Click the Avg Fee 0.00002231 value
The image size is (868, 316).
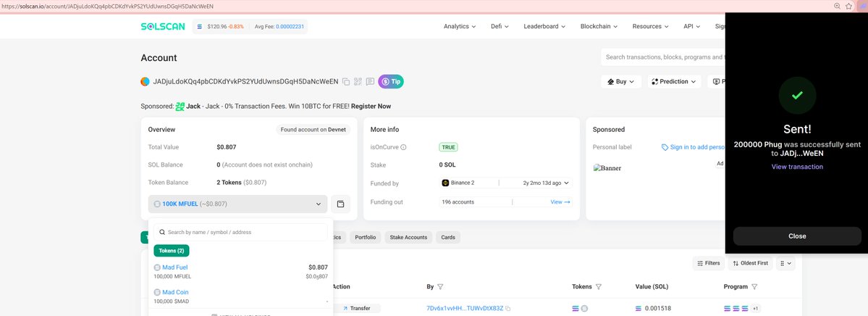point(290,26)
